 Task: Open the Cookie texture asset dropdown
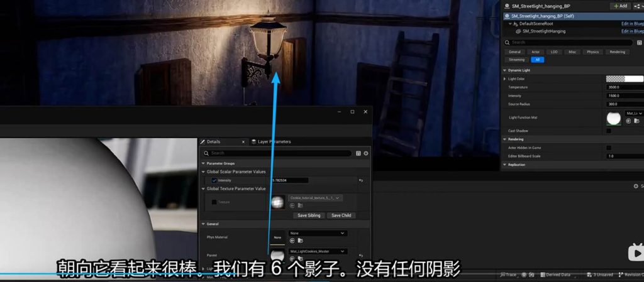[x=316, y=198]
